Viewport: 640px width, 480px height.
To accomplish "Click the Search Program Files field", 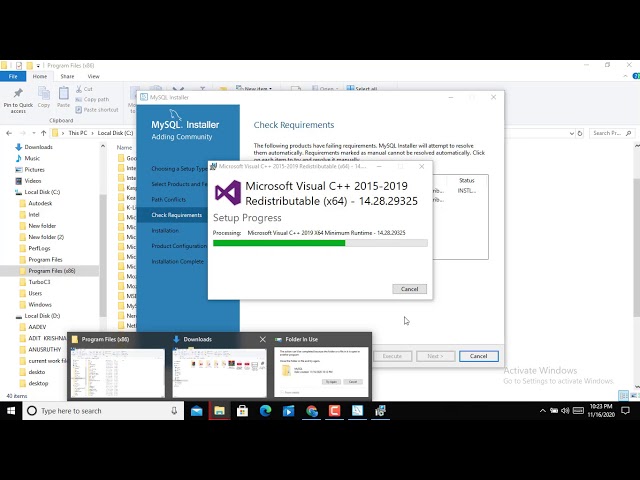I will (x=612, y=133).
